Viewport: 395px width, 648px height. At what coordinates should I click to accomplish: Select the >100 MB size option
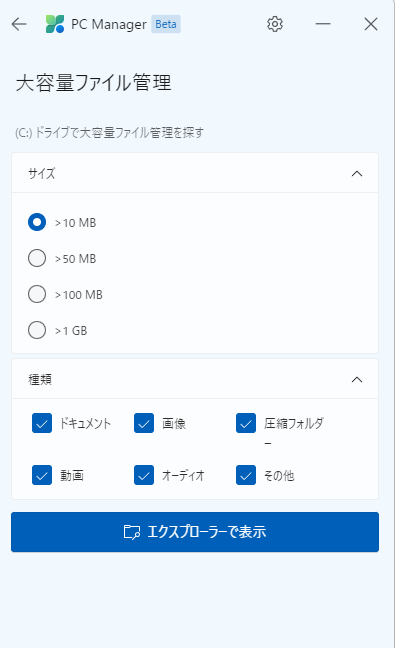[37, 294]
